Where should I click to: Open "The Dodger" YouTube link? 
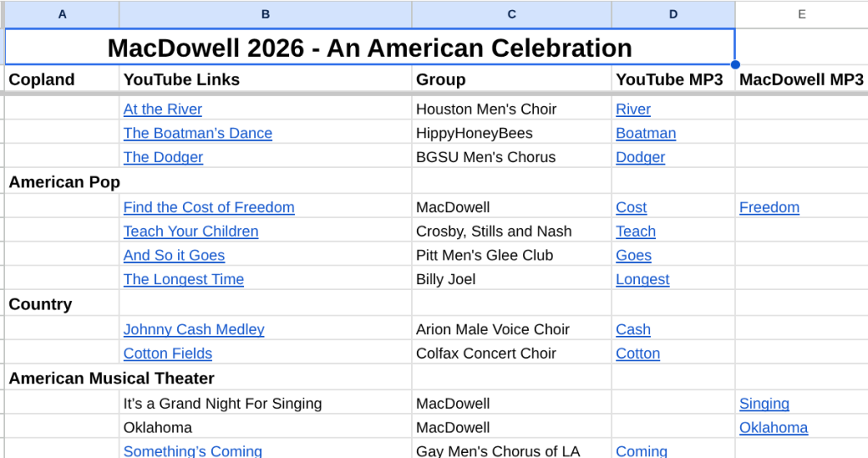coord(163,157)
